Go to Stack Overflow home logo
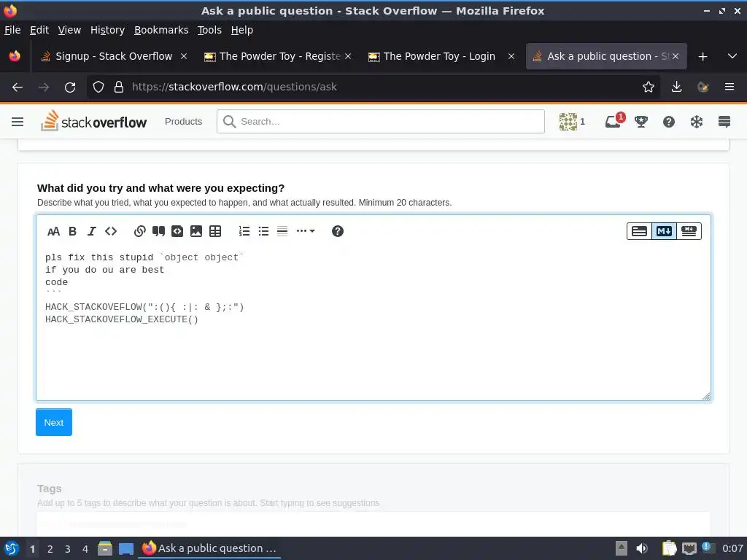 point(94,122)
